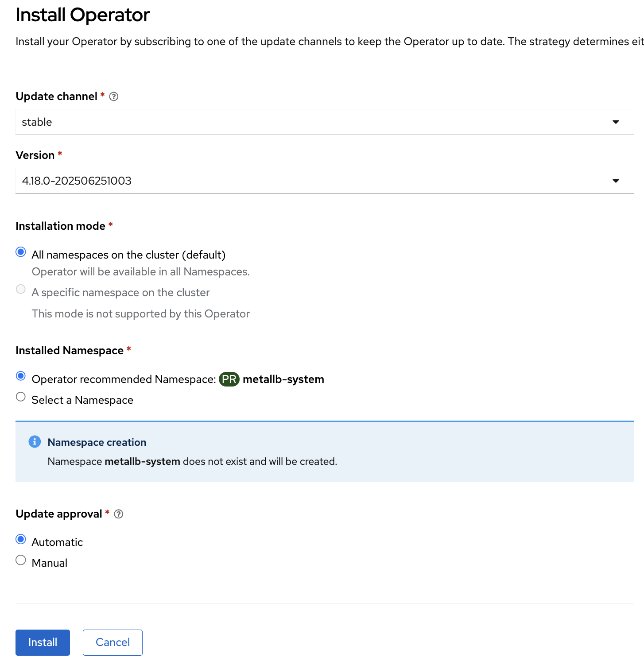The image size is (644, 665).
Task: Open the Version 4.18.0 dropdown
Action: [x=310, y=181]
